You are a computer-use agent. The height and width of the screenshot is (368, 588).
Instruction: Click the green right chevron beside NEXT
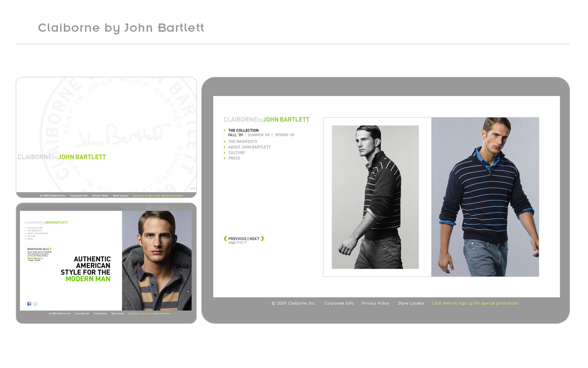[263, 238]
